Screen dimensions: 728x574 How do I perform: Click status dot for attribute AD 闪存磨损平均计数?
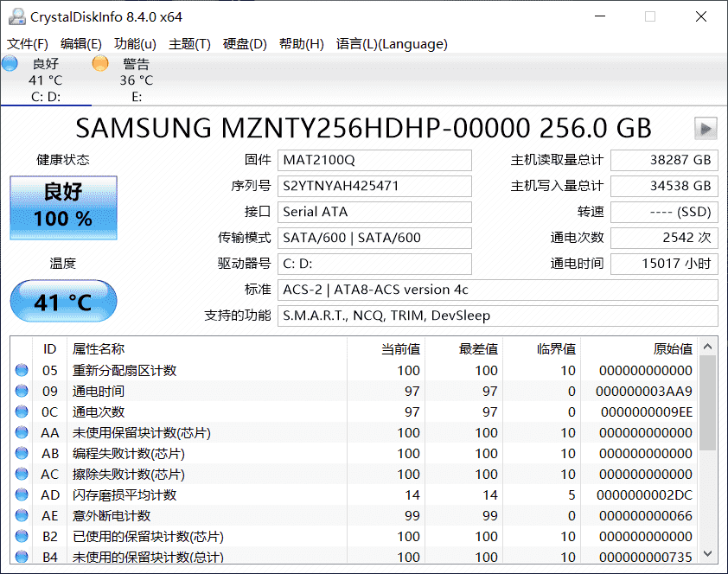pyautogui.click(x=22, y=494)
